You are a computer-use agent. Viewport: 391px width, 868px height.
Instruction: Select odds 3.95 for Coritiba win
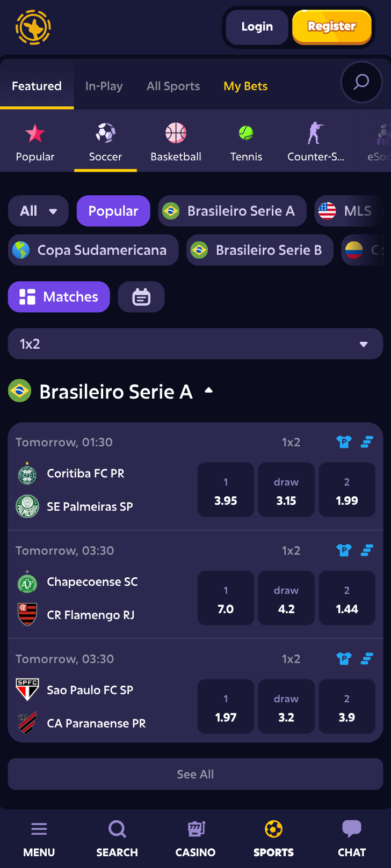click(226, 490)
